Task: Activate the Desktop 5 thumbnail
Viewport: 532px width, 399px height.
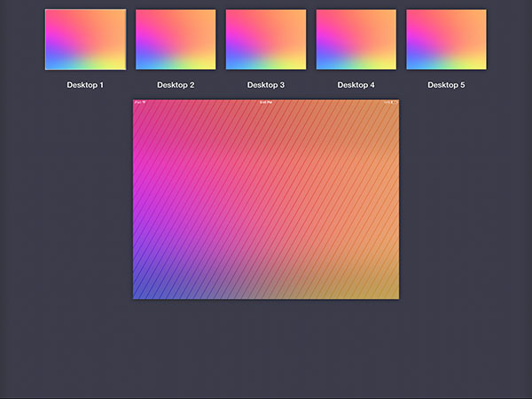Action: pyautogui.click(x=446, y=39)
